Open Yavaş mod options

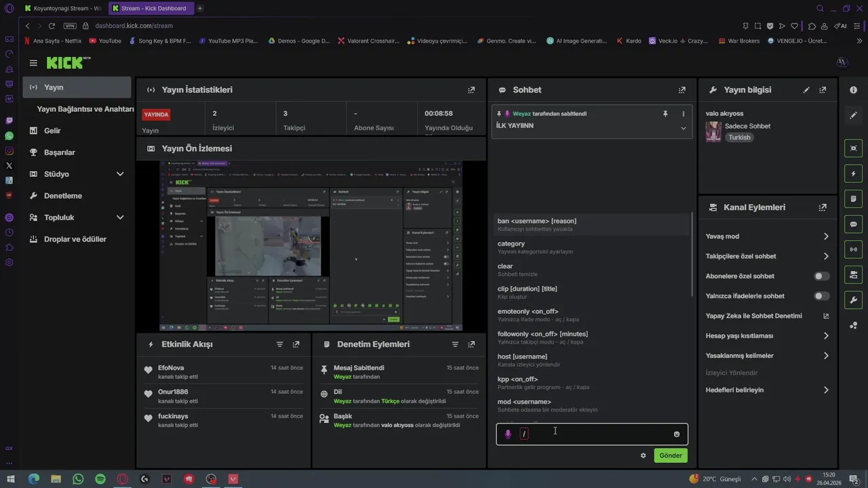767,237
